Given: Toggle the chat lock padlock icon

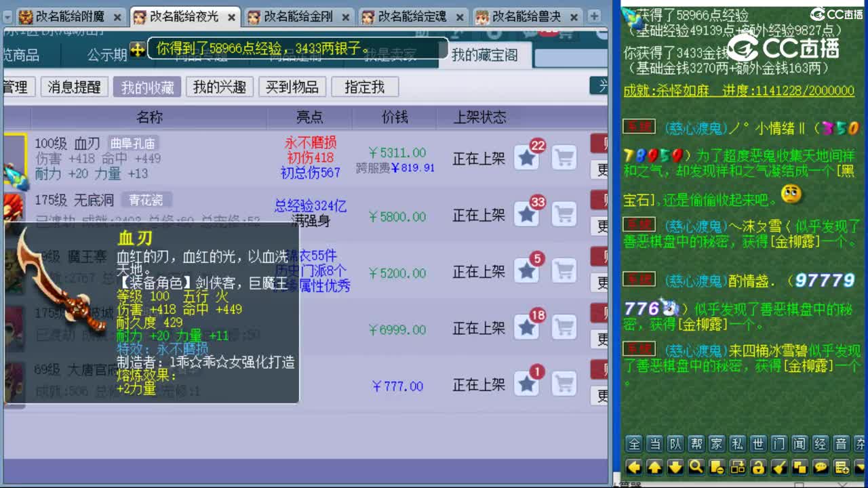Looking at the screenshot, I should [758, 466].
